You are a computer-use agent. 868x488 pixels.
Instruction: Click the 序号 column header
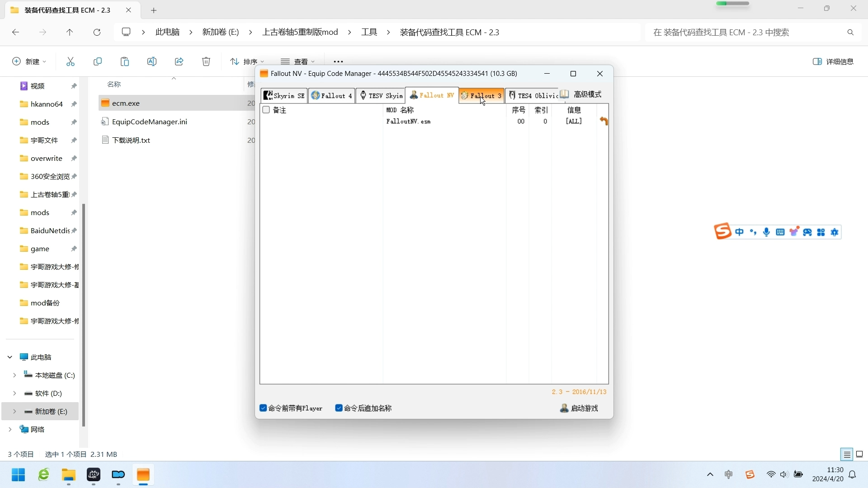[x=519, y=110]
